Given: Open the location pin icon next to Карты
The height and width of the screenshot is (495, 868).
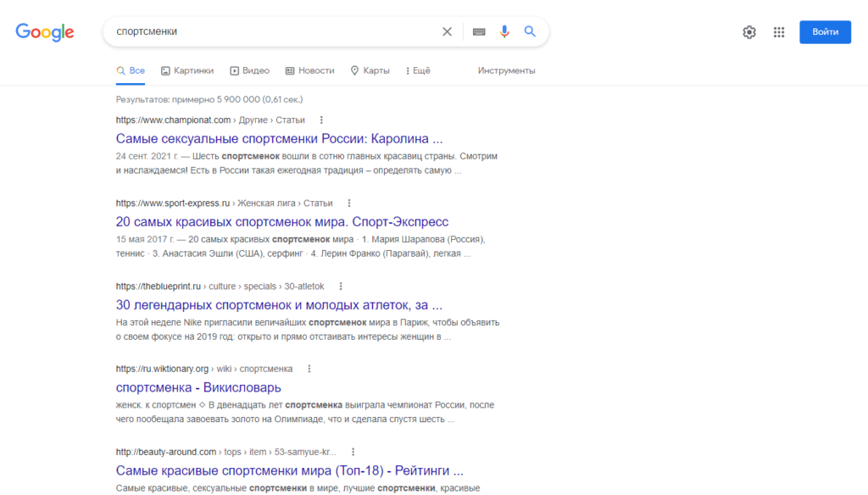Looking at the screenshot, I should tap(355, 70).
